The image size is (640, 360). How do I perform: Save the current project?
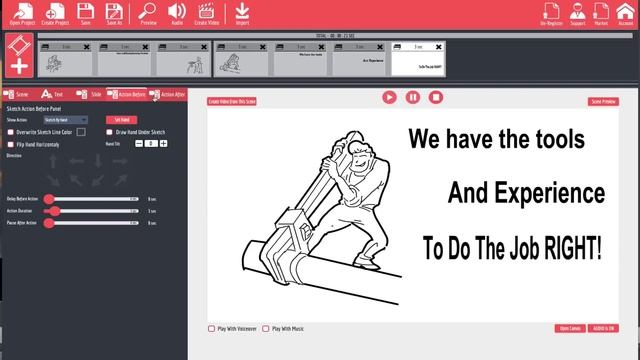pos(86,13)
